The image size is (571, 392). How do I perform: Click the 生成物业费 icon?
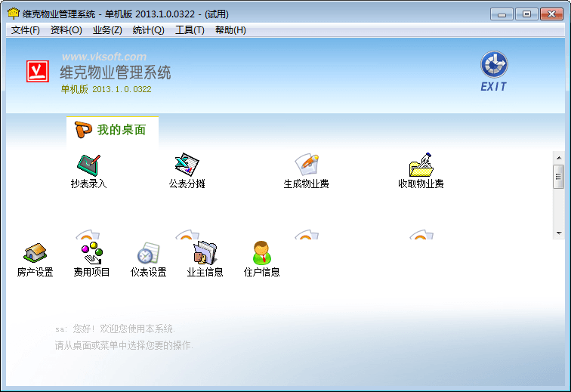[306, 165]
